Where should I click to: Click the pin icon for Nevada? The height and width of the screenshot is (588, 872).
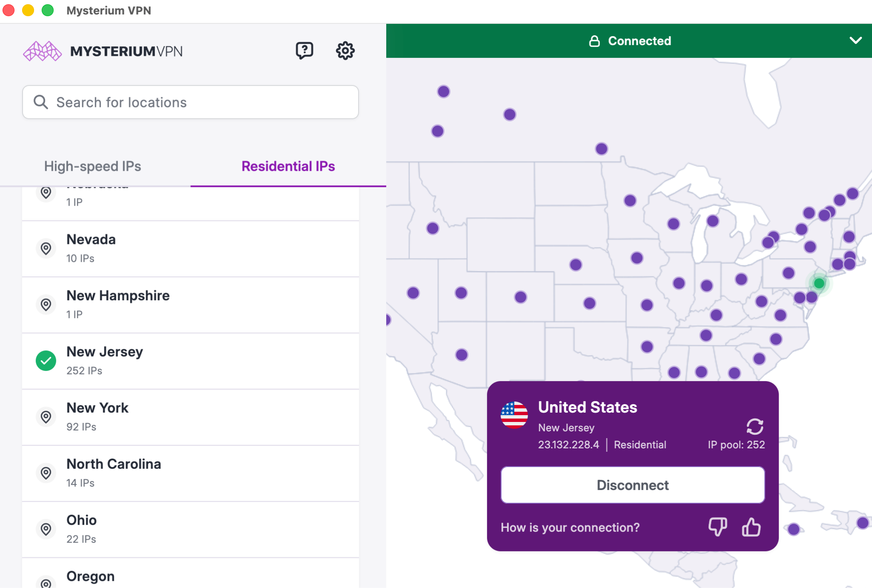click(x=46, y=248)
